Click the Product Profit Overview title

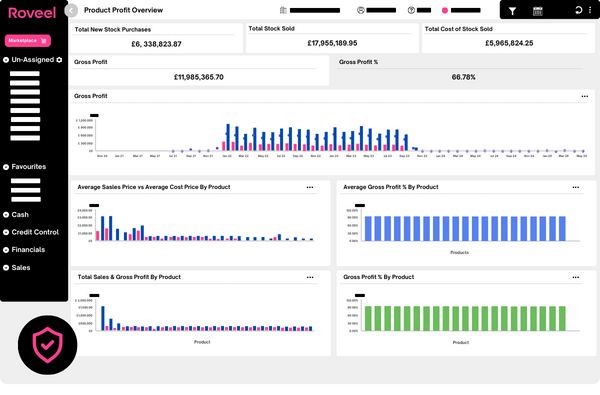pos(123,10)
